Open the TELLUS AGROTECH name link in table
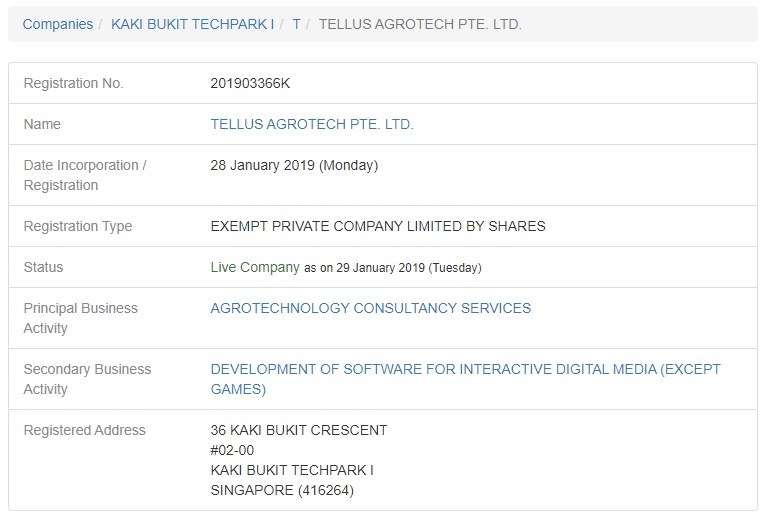This screenshot has width=765, height=517. (312, 125)
